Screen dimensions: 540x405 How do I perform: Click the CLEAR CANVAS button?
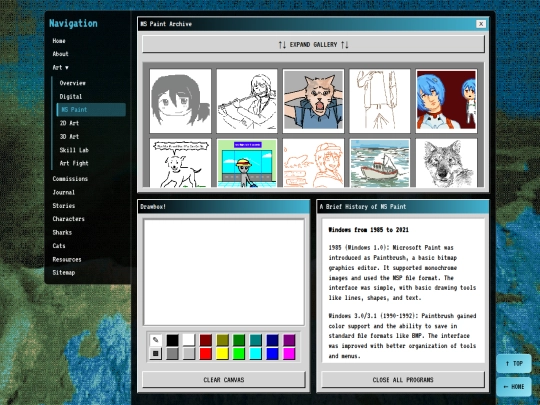(x=224, y=380)
